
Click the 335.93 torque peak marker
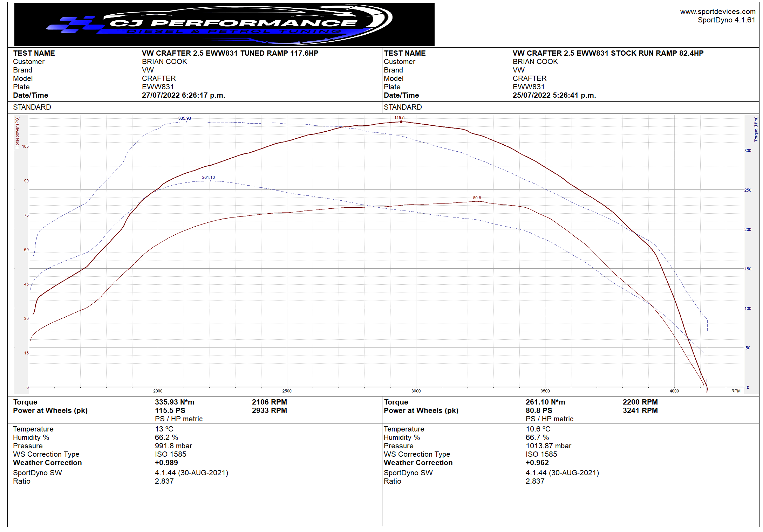point(185,119)
